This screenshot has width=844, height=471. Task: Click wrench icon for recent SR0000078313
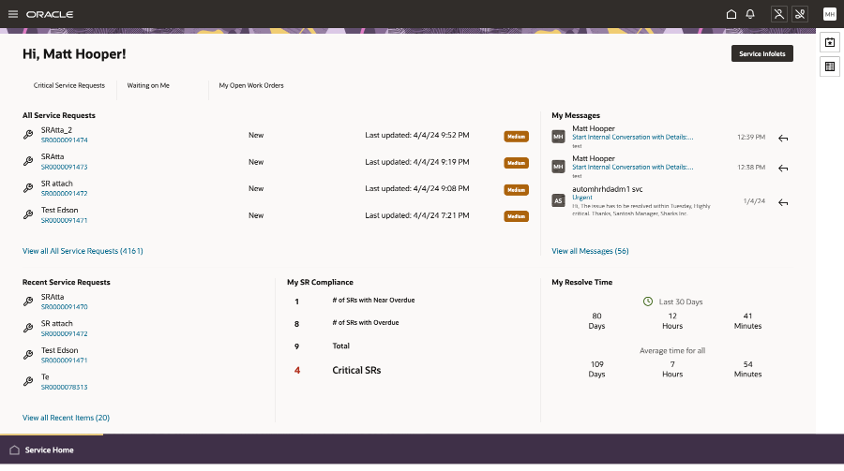28,381
